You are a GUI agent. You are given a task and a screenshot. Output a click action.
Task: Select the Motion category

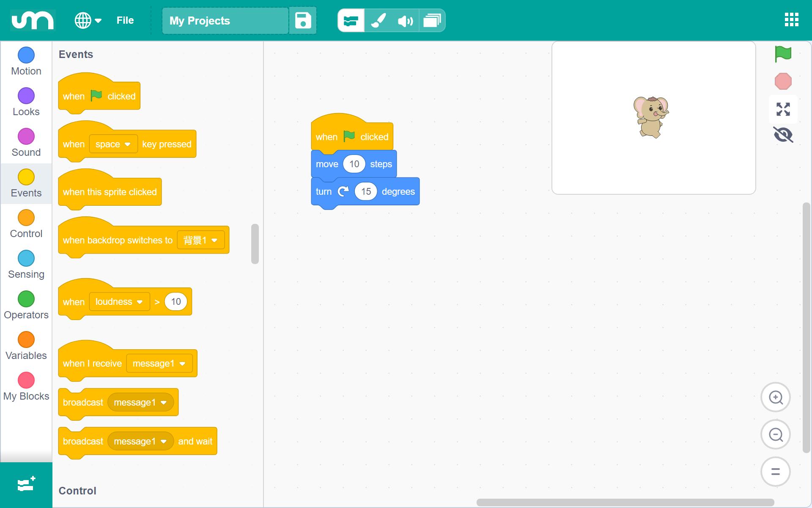click(x=26, y=61)
